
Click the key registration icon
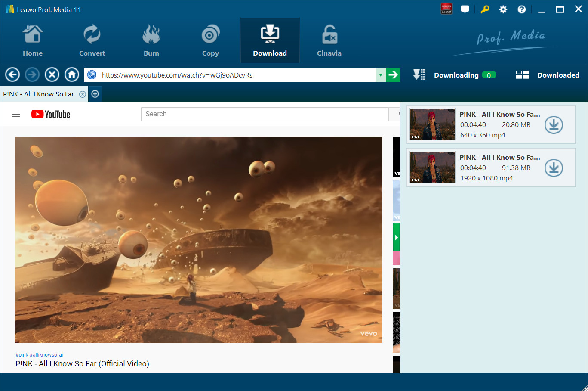tap(485, 9)
